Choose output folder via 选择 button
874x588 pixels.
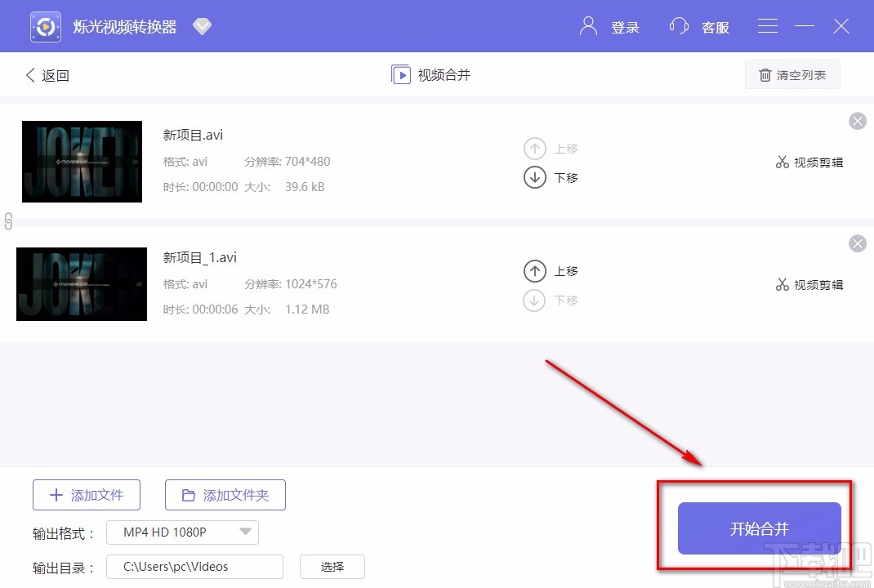(x=332, y=566)
